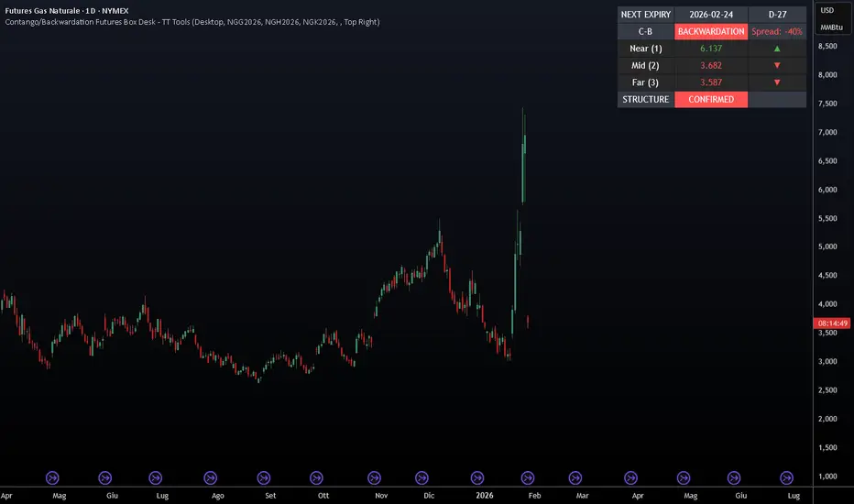Viewport: 854px width, 504px height.
Task: Click the 6,500 price axis label
Action: [827, 160]
